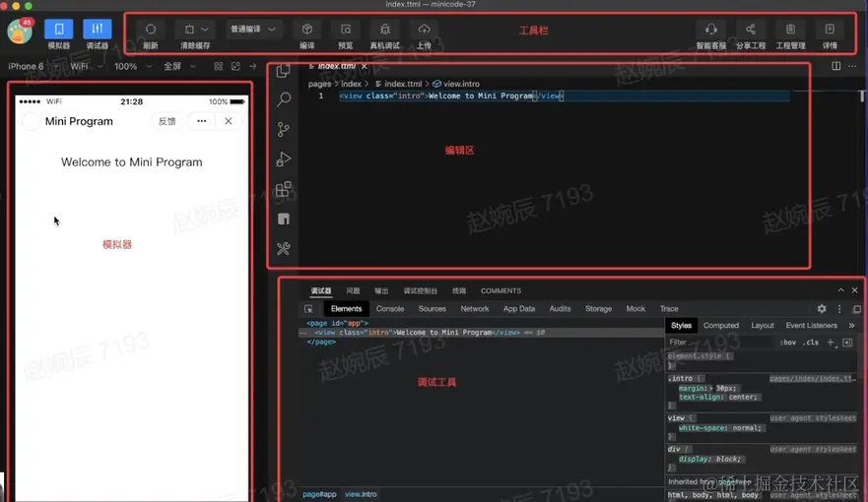Open the Explorer files icon in activity bar

click(x=284, y=70)
